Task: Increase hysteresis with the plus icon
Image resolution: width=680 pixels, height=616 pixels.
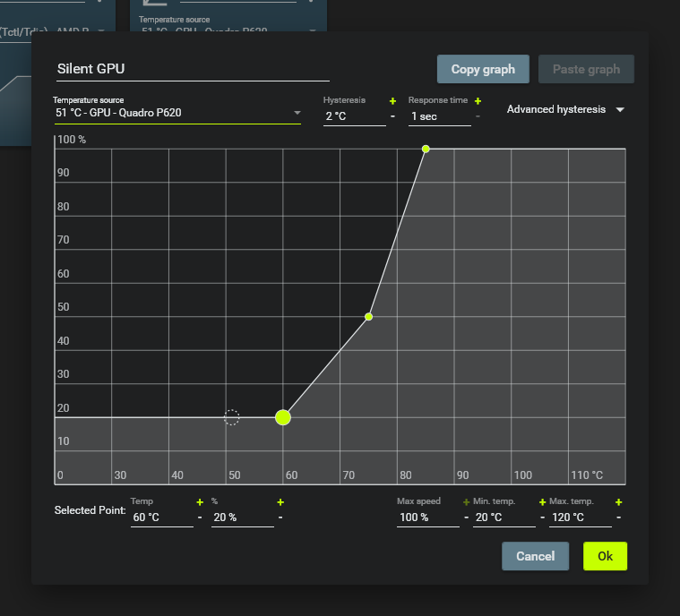Action: click(392, 101)
